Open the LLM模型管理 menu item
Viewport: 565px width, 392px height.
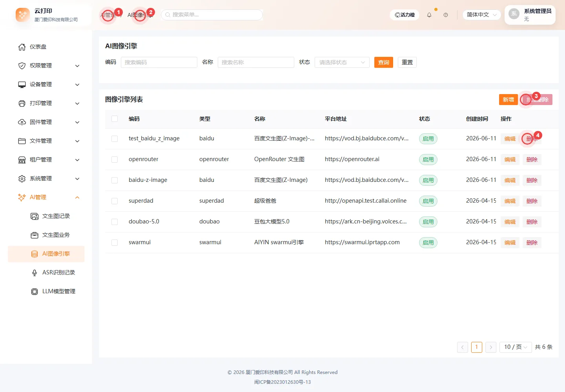tap(46, 292)
